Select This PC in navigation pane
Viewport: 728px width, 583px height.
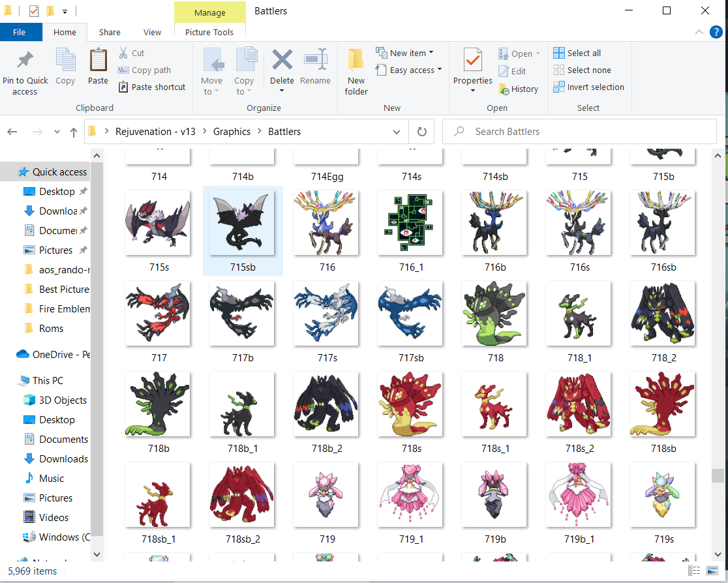click(41, 381)
